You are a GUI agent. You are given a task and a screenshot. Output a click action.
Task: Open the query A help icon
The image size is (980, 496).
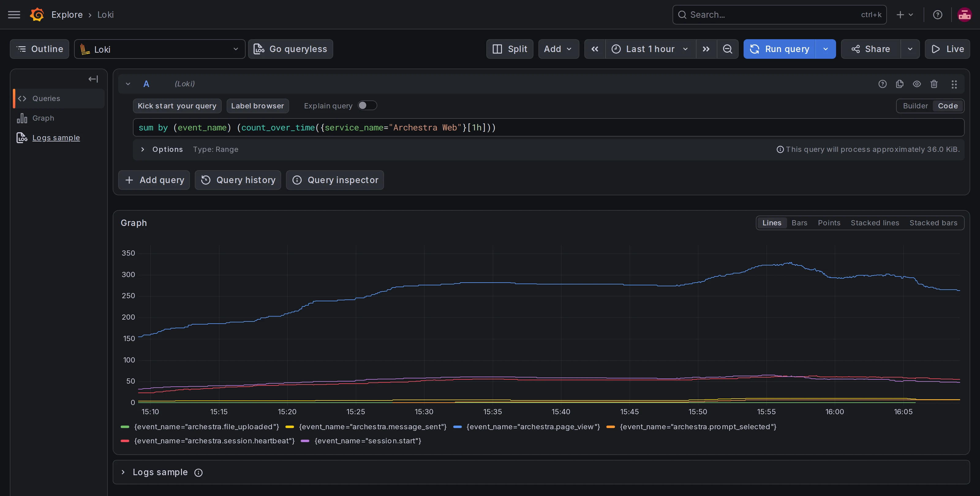pos(882,84)
